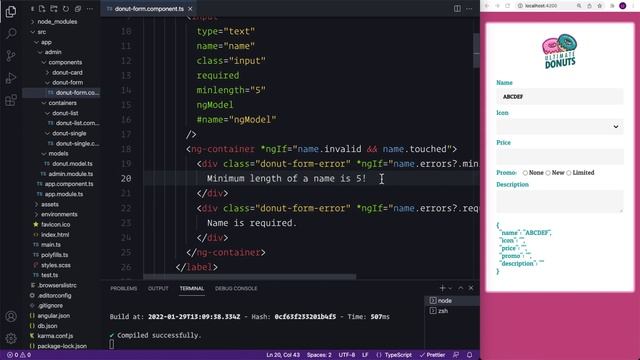Collapse all folders in explorer
This screenshot has width=640, height=360.
78,9
